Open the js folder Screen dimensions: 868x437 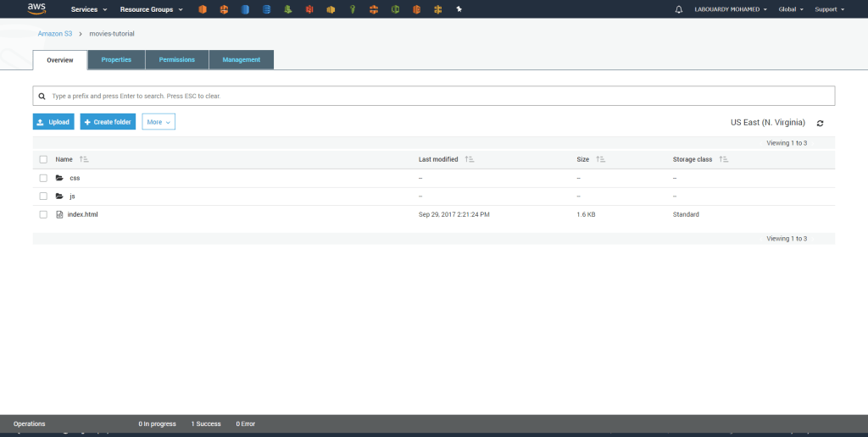coord(72,196)
